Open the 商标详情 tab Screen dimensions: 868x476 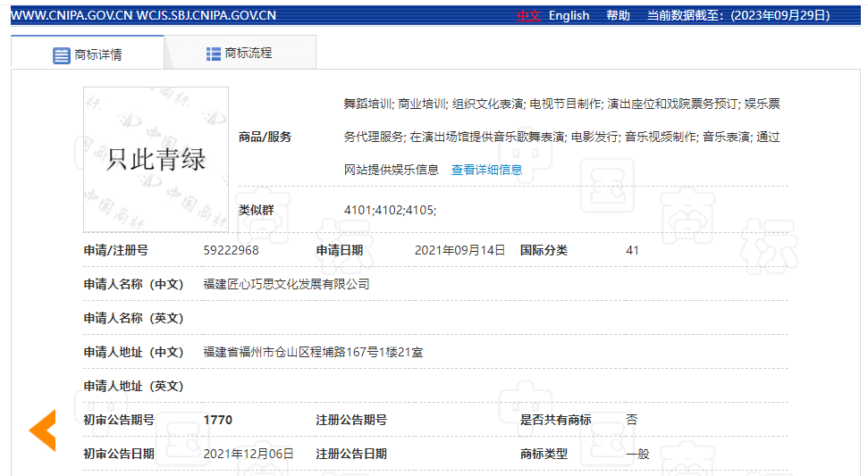click(88, 54)
